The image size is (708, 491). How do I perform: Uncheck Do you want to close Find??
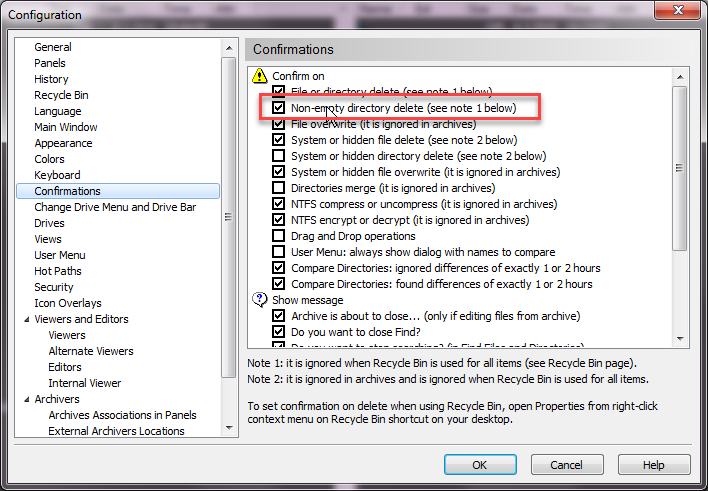point(279,332)
